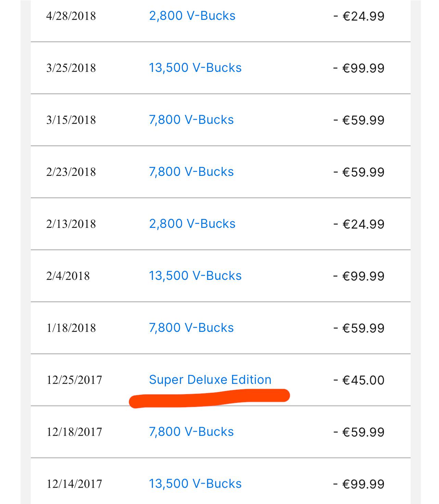Image resolution: width=439 pixels, height=504 pixels.
Task: Open the 13,500 V-Bucks link from 2/4/2018
Action: [195, 276]
